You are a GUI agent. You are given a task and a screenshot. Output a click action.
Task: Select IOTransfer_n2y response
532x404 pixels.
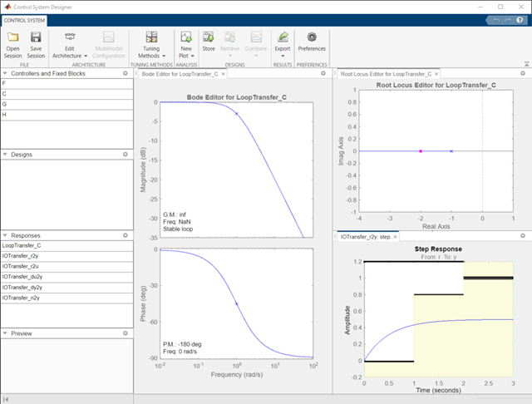[22, 297]
